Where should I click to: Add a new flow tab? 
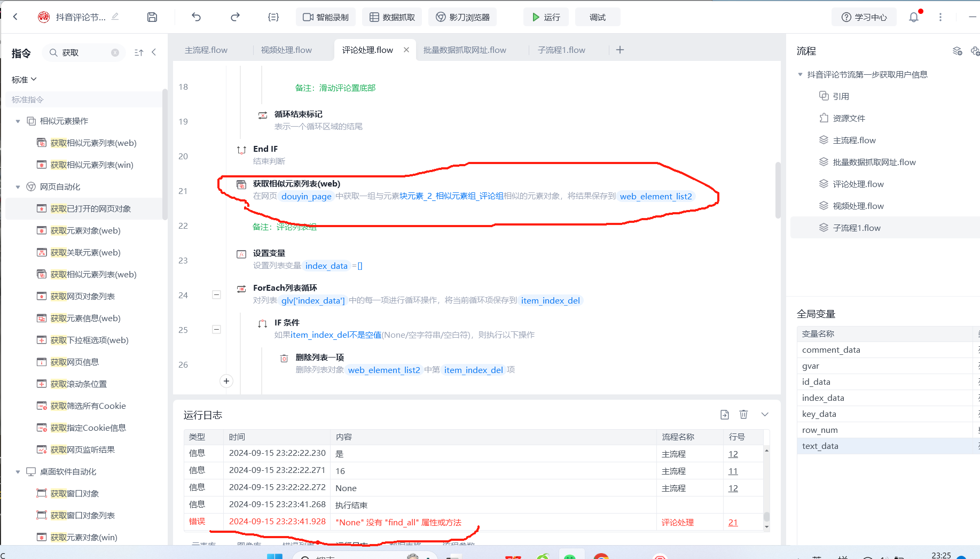click(620, 50)
